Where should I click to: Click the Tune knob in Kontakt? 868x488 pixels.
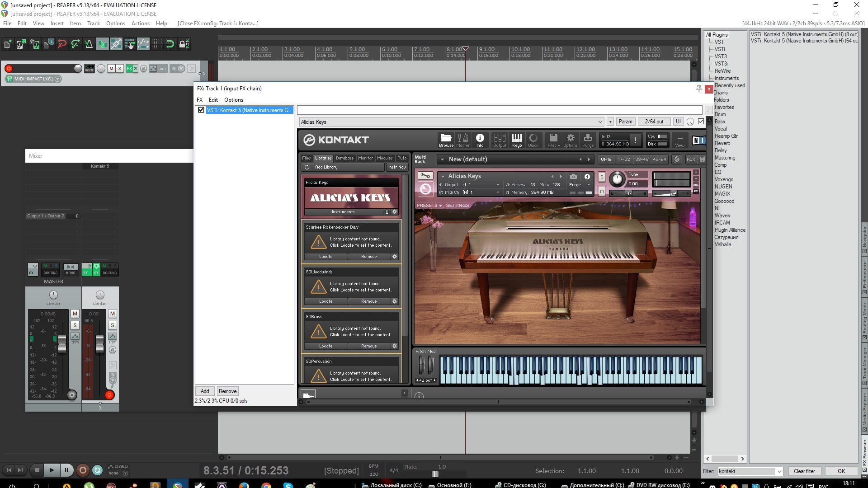click(617, 179)
